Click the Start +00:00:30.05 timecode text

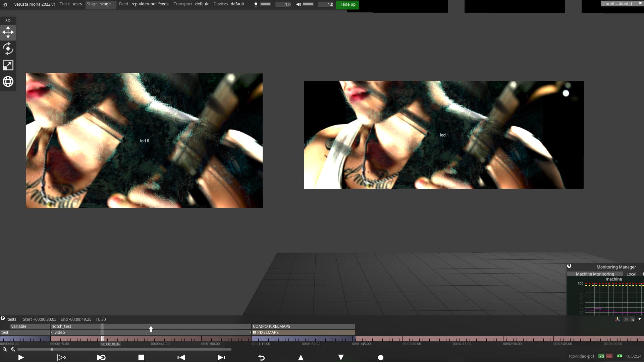[40, 319]
